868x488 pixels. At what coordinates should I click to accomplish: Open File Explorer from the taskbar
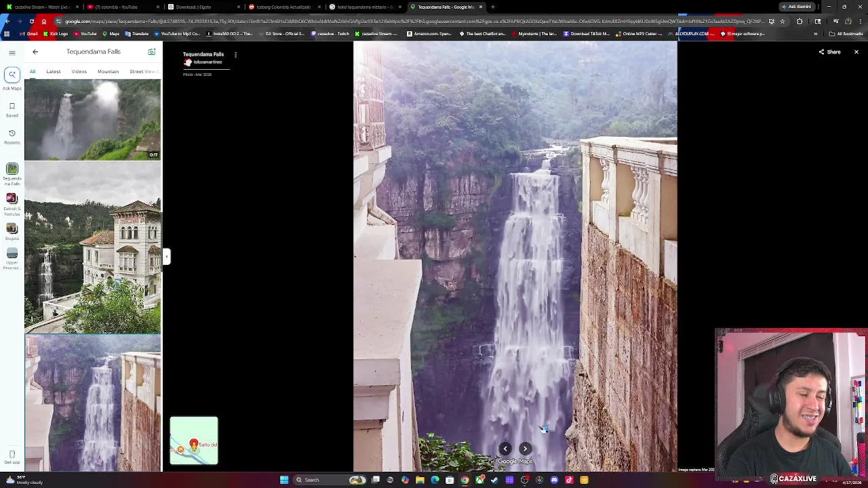tap(420, 480)
